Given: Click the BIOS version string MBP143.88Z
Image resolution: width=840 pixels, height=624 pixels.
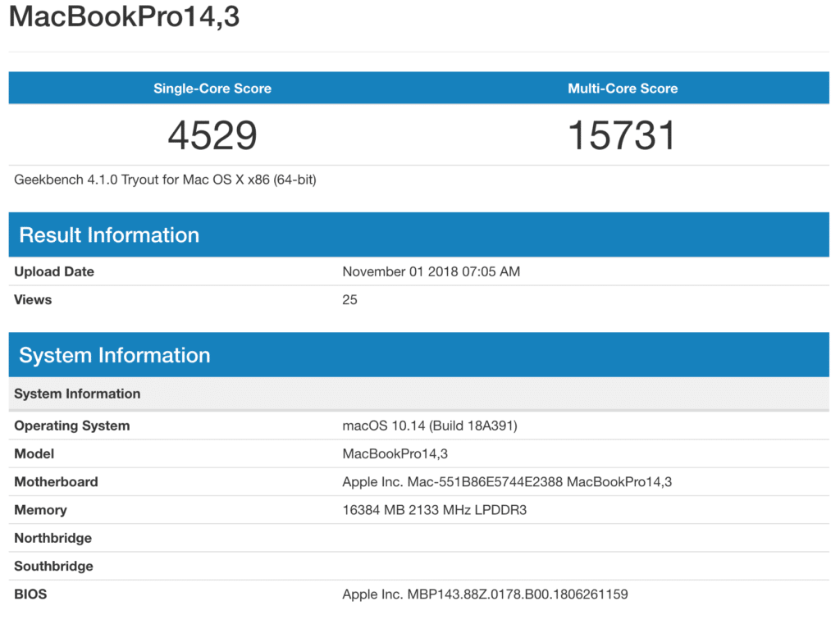Looking at the screenshot, I should pos(485,594).
